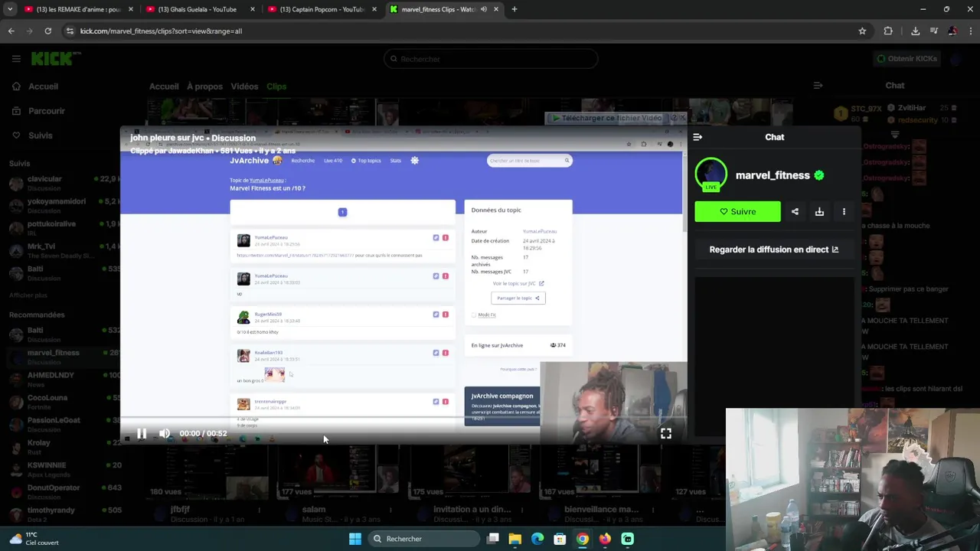Open the Windows Start menu
The height and width of the screenshot is (551, 980).
(x=355, y=539)
